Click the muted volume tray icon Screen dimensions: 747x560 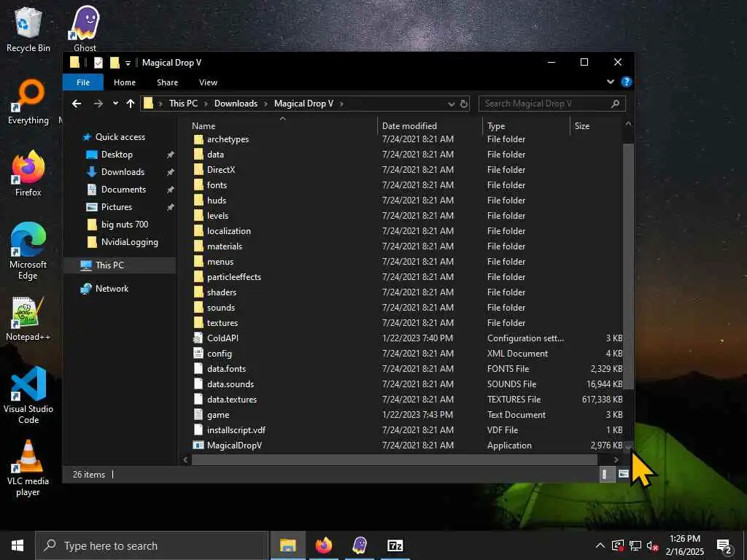point(653,545)
